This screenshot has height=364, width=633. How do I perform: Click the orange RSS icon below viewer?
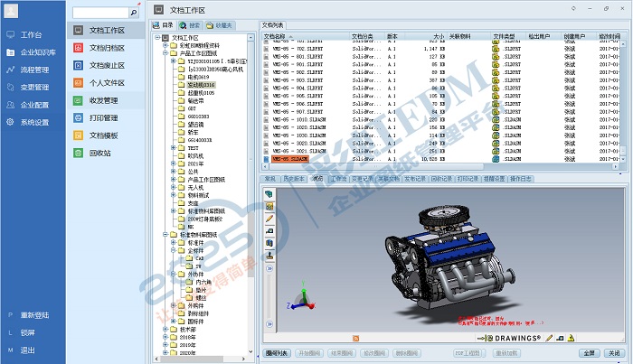(x=354, y=338)
